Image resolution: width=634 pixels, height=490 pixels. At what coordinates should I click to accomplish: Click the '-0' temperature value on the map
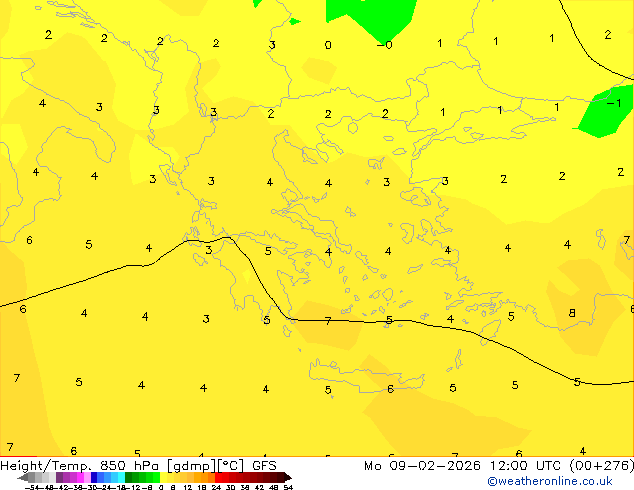tap(385, 45)
